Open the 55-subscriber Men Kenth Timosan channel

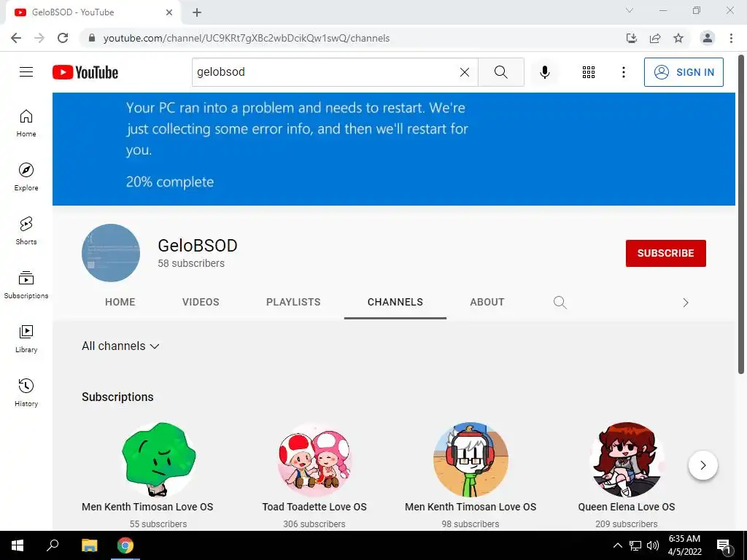point(147,507)
